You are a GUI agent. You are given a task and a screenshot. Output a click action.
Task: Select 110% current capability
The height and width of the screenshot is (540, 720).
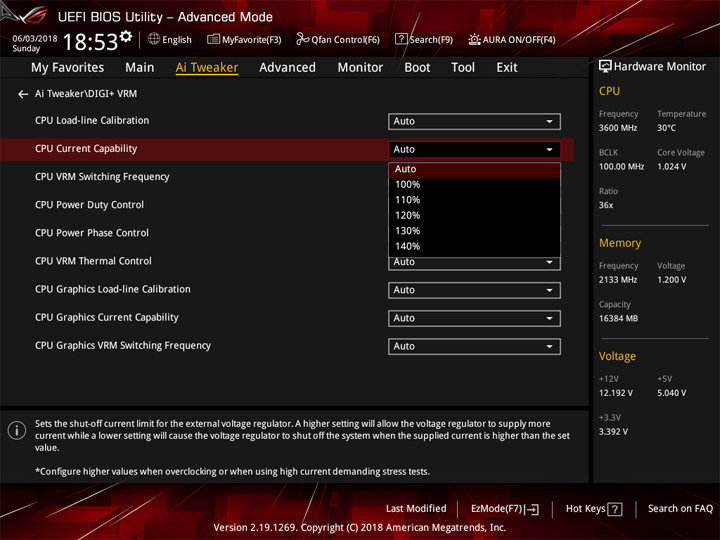tap(474, 200)
